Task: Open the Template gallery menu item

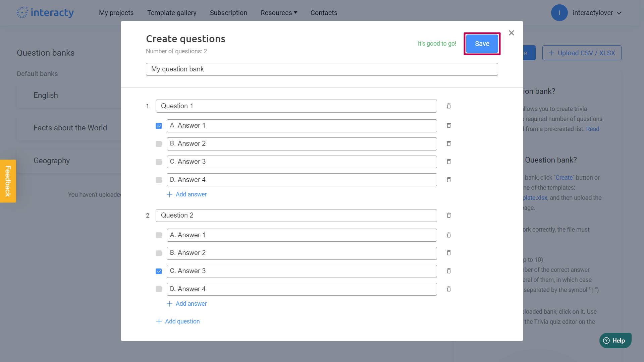Action: pyautogui.click(x=172, y=12)
